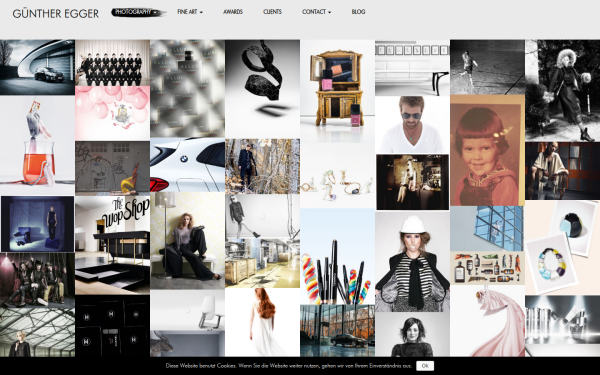The width and height of the screenshot is (600, 375).
Task: View the car in glass showroom photo
Action: tap(338, 331)
